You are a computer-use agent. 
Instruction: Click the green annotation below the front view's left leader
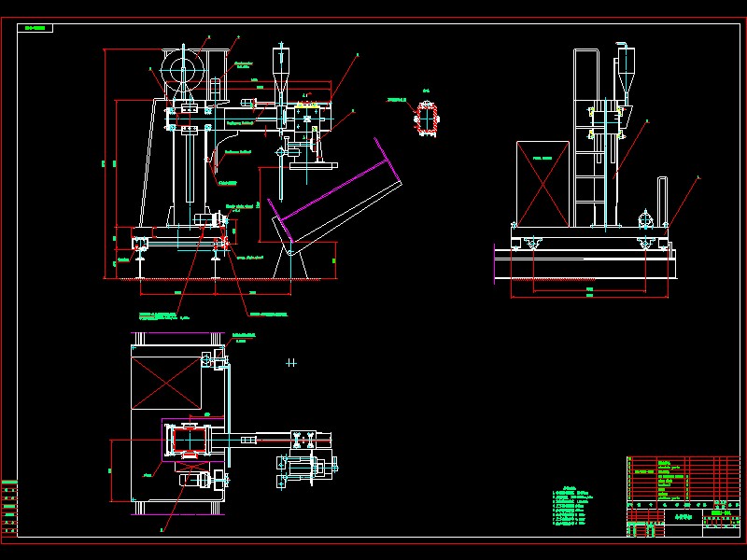click(x=164, y=316)
